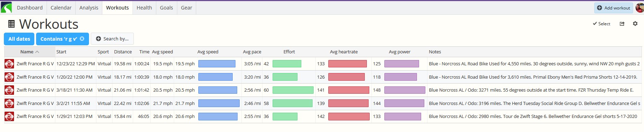The height and width of the screenshot is (132, 644).
Task: Click the share/export icon
Action: pyautogui.click(x=622, y=24)
